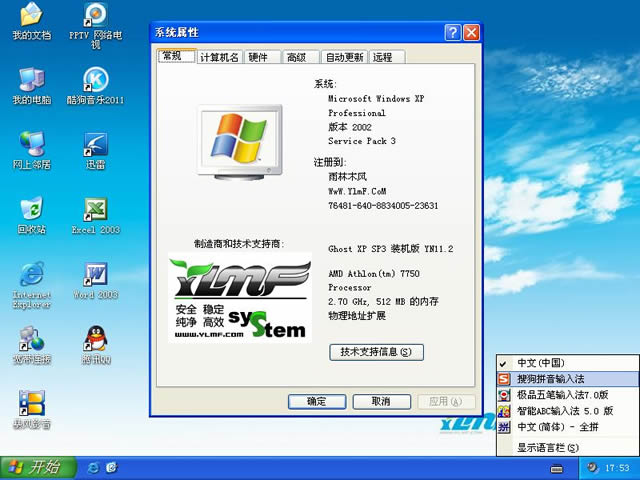This screenshot has width=640, height=480.
Task: Open the 我的电脑 desktop icon
Action: click(x=31, y=85)
